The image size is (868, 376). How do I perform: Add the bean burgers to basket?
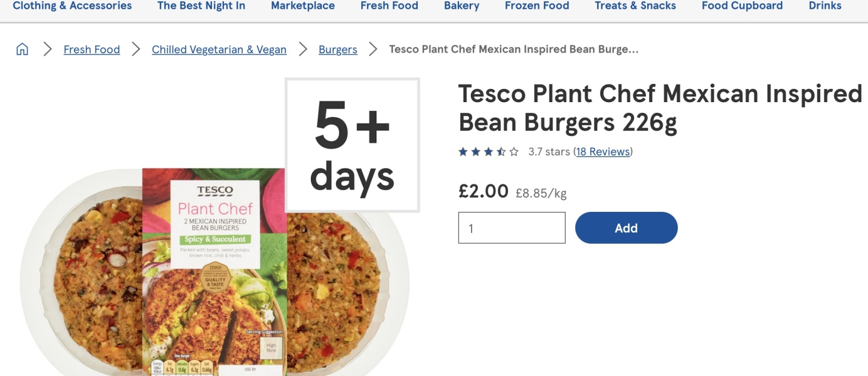[x=626, y=228]
